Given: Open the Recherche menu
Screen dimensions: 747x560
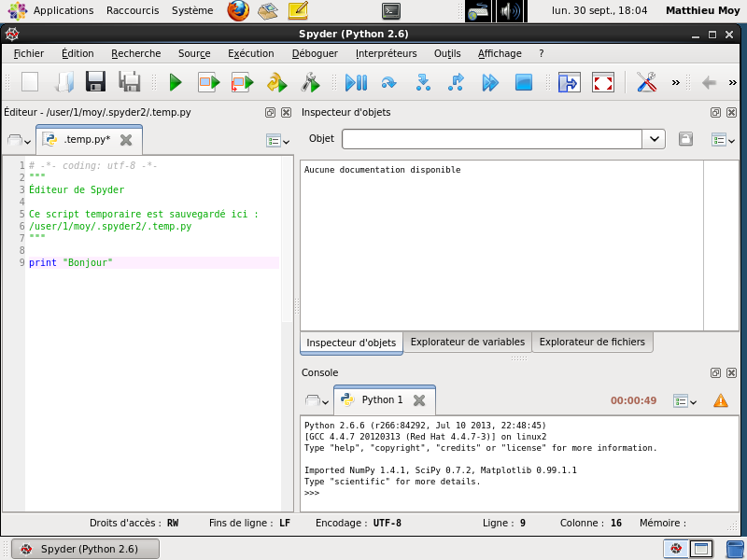Looking at the screenshot, I should [x=135, y=53].
